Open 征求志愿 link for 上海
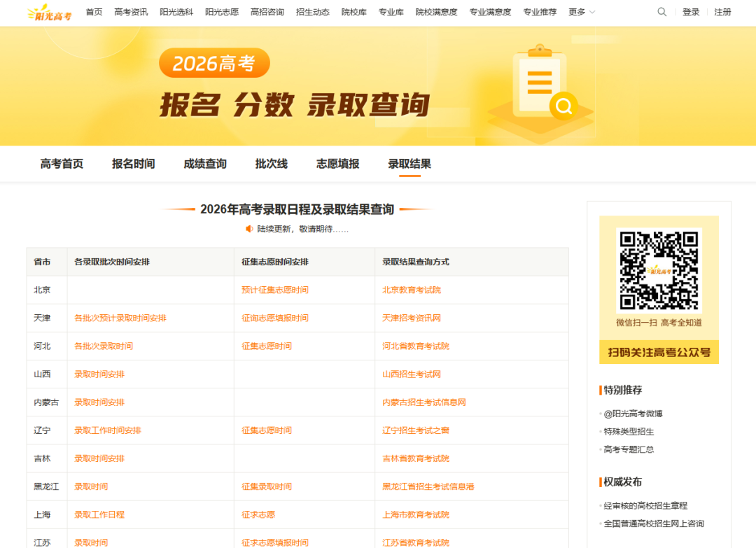Viewport: 756px width, 548px height. [x=258, y=514]
